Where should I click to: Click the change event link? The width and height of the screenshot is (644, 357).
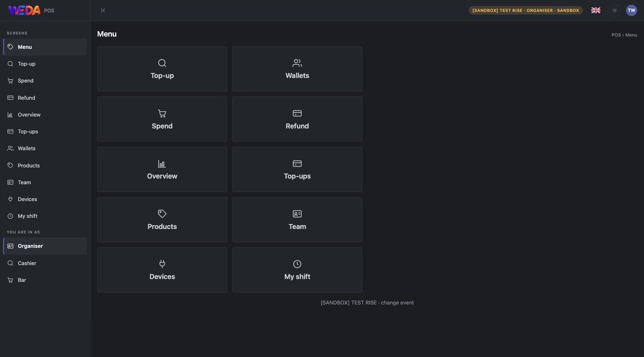point(398,303)
